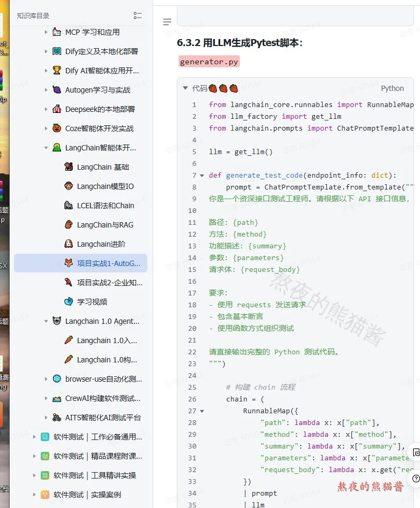The image size is (420, 508).
Task: Click the floating comment icon at right edge
Action: point(416,452)
